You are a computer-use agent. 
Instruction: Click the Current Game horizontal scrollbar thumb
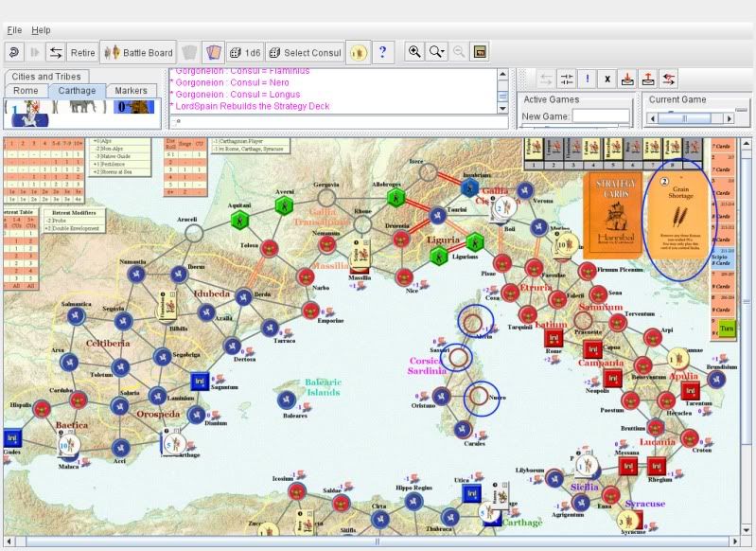[685, 118]
